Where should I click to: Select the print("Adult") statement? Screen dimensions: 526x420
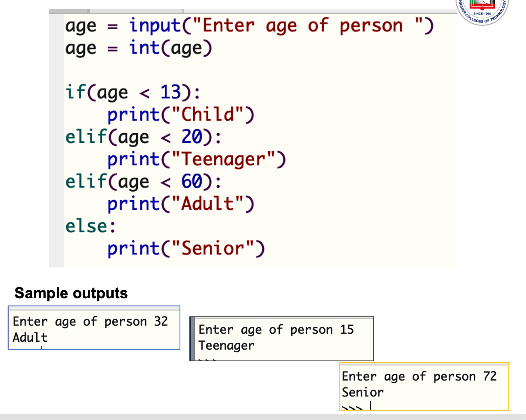point(180,204)
